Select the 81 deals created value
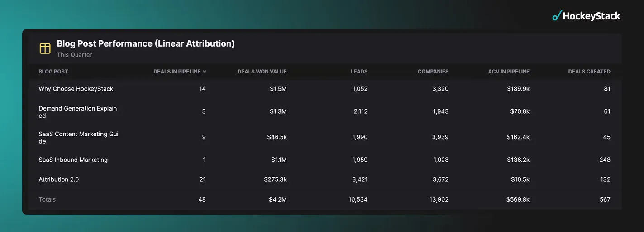Viewport: 644px width, 232px height. click(x=607, y=89)
